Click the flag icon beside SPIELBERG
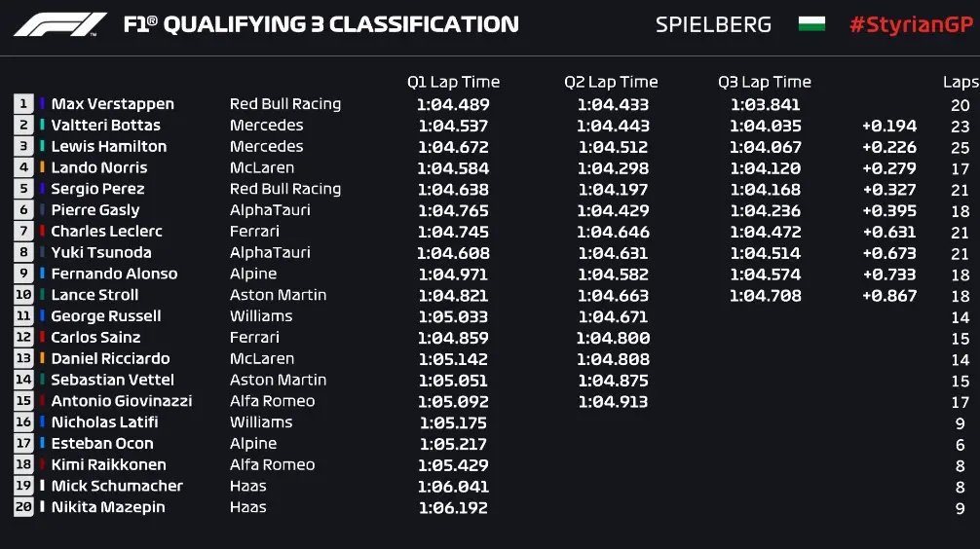The image size is (980, 549). click(x=811, y=24)
